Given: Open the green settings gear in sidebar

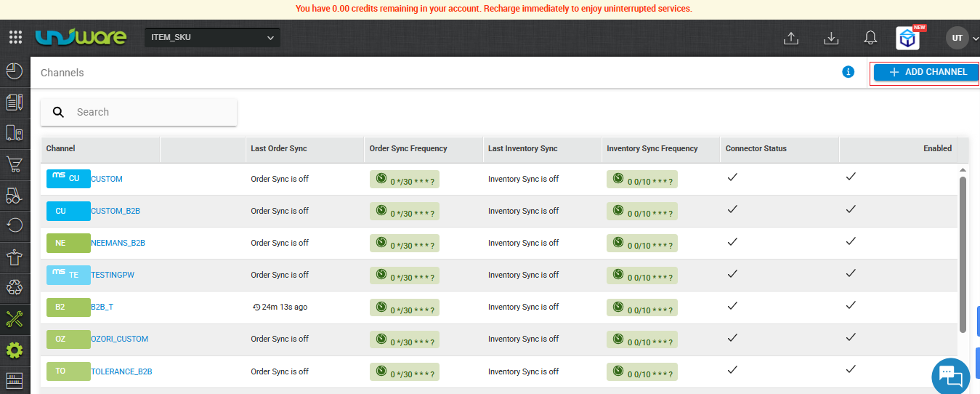Looking at the screenshot, I should pyautogui.click(x=15, y=350).
